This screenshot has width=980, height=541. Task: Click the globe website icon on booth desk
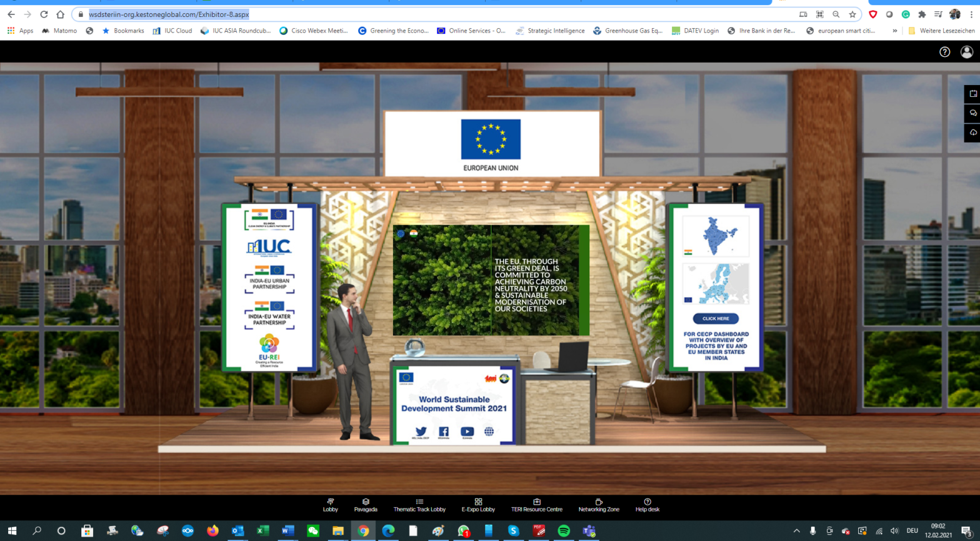point(489,432)
